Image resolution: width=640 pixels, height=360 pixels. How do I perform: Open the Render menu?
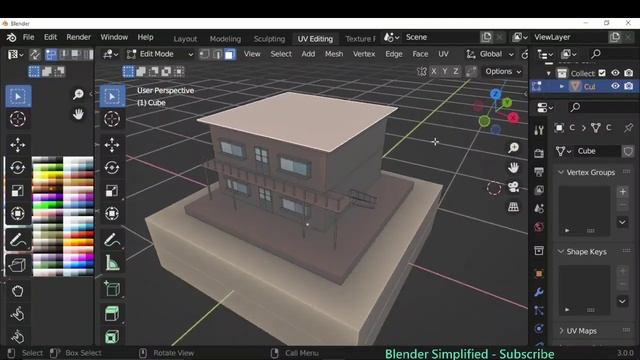pos(78,37)
